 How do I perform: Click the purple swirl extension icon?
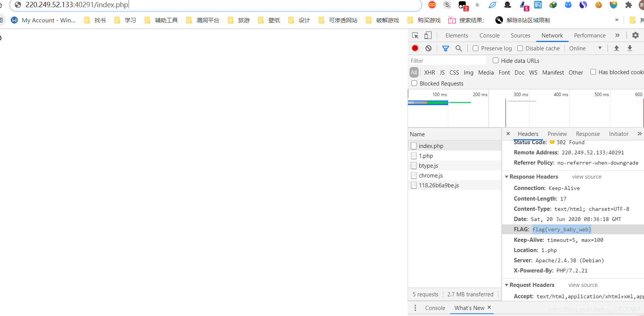click(583, 5)
